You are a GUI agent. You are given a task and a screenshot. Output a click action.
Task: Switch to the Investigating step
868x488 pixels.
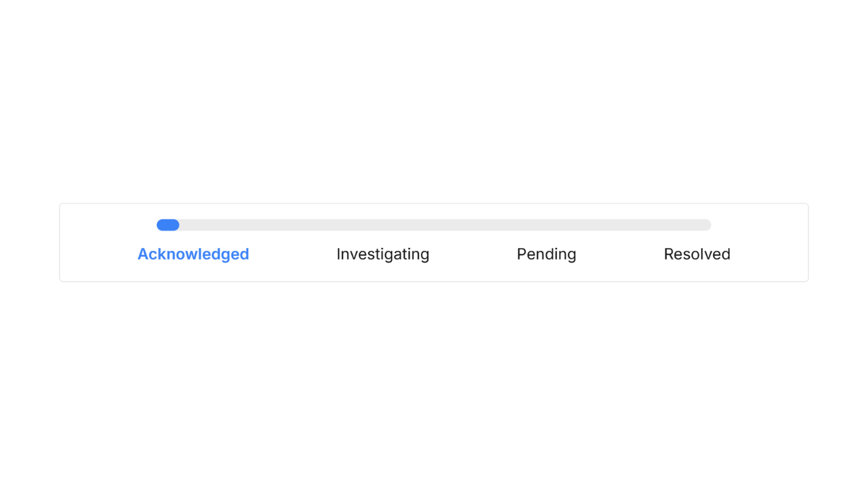point(383,254)
